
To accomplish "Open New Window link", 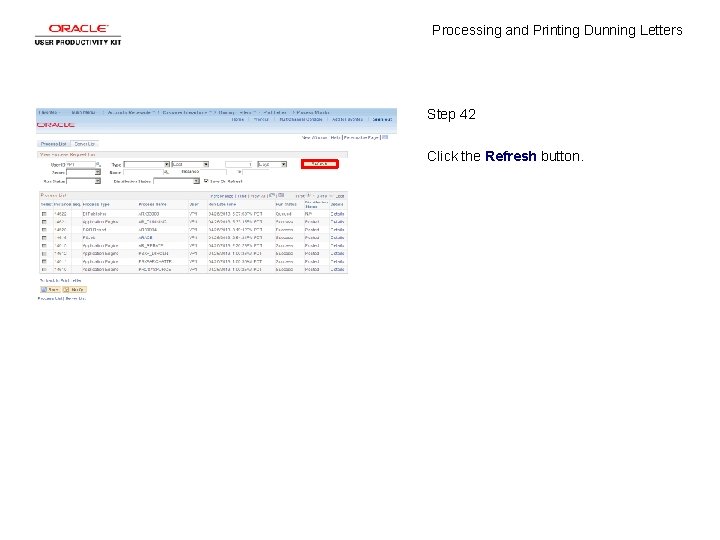I will pos(315,137).
